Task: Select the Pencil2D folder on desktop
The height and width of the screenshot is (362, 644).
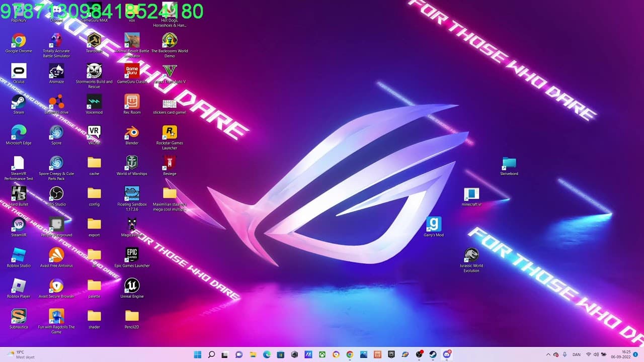Action: coord(132,319)
